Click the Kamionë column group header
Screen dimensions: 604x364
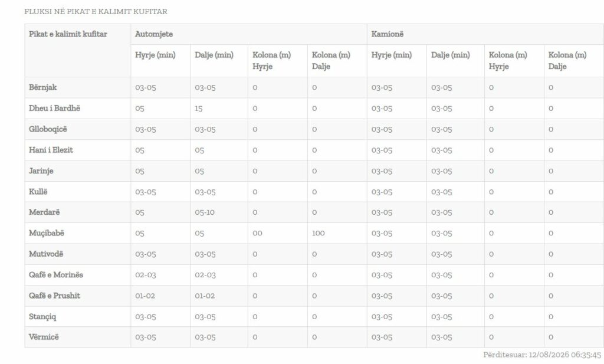click(x=387, y=34)
